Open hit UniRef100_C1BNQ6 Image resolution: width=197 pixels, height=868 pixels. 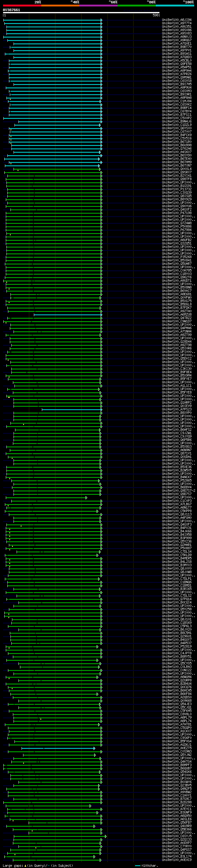click(177, 582)
